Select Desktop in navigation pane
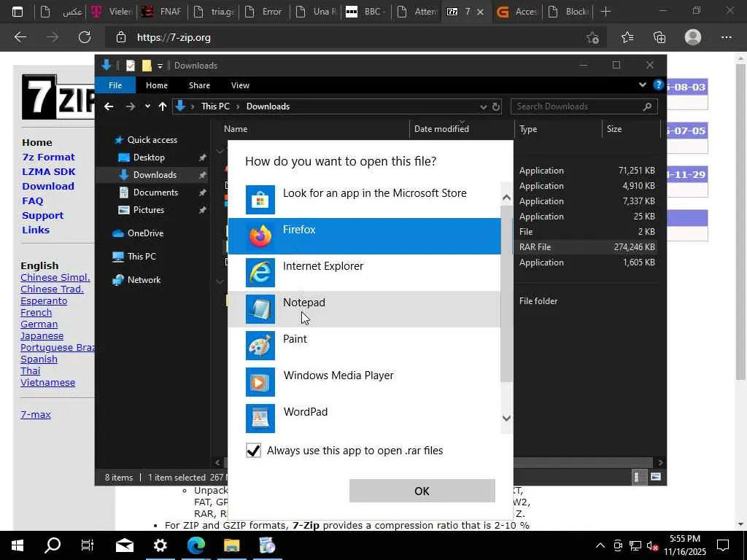The height and width of the screenshot is (560, 747). click(x=149, y=157)
